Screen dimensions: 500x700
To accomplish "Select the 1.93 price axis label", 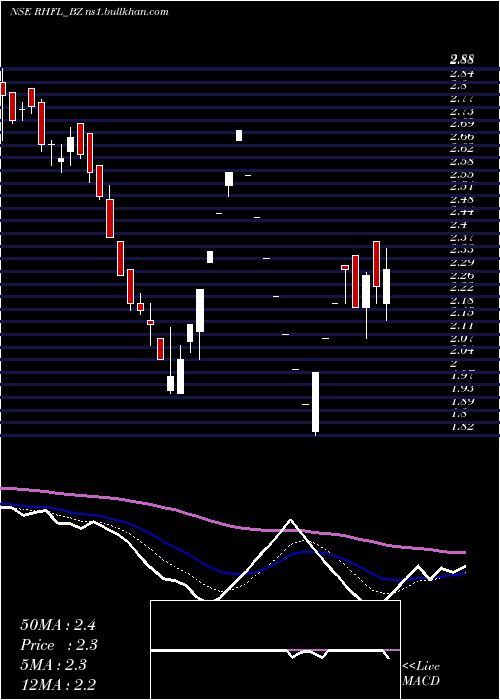I will 462,388.
